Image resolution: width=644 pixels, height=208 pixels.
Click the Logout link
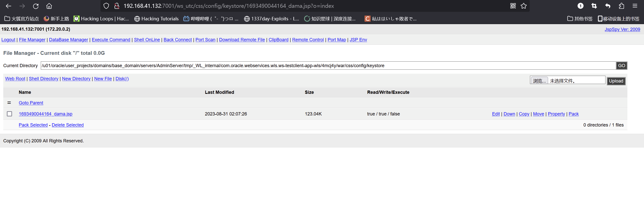coord(8,40)
